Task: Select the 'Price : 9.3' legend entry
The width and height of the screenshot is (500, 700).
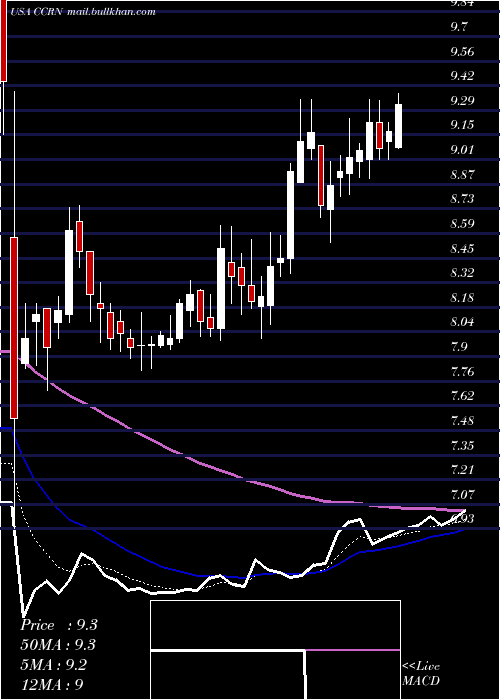Action: pos(59,625)
